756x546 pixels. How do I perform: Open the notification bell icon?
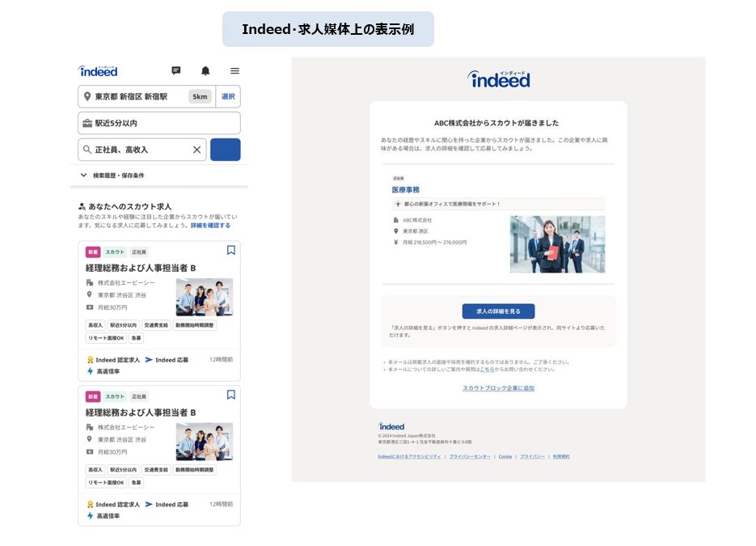coord(205,71)
